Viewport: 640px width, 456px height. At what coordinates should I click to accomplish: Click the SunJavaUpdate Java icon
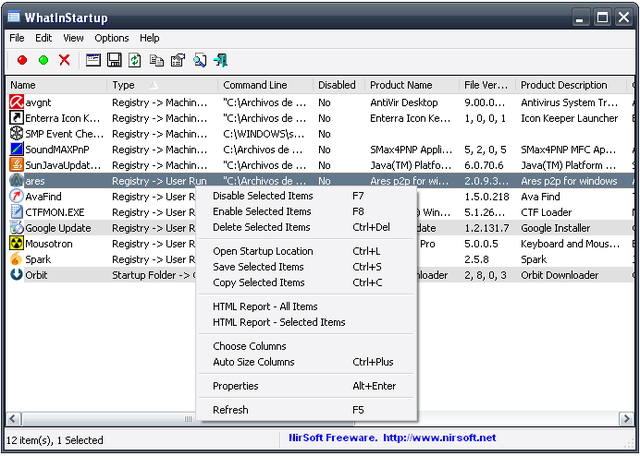coord(16,165)
